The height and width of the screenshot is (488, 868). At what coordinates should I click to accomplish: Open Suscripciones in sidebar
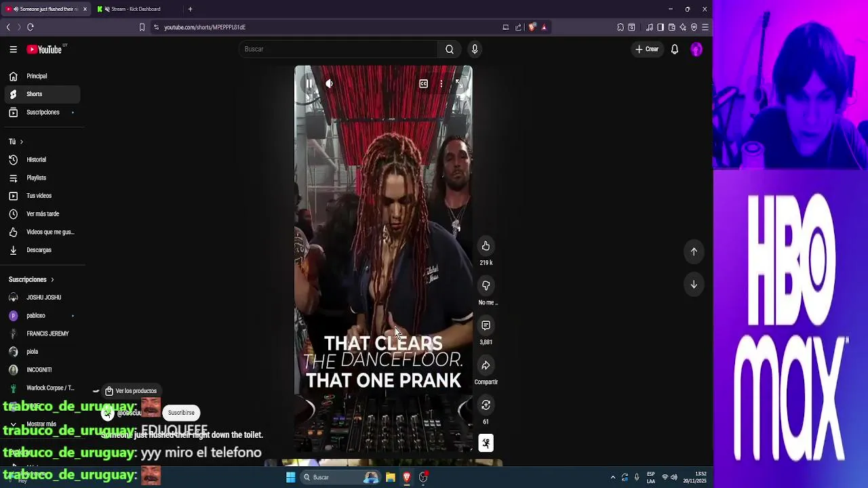coord(42,112)
